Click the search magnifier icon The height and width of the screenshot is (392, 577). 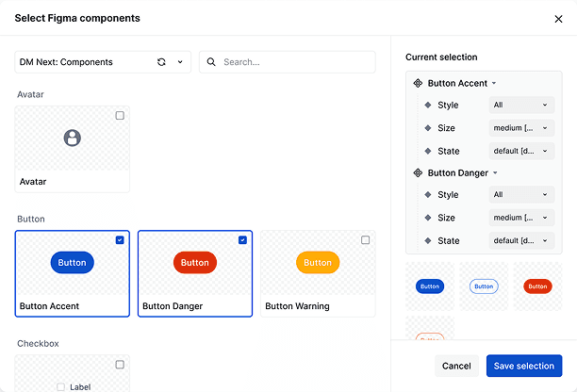pyautogui.click(x=211, y=62)
